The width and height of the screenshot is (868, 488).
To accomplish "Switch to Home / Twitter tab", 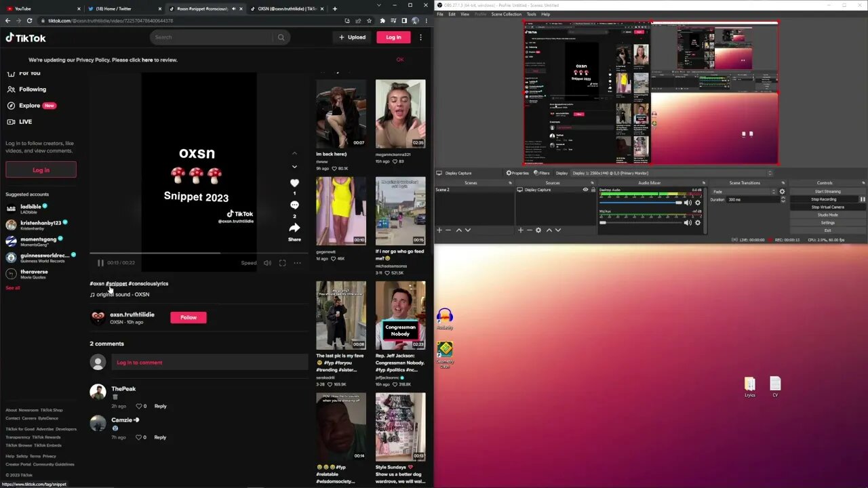I will click(123, 9).
